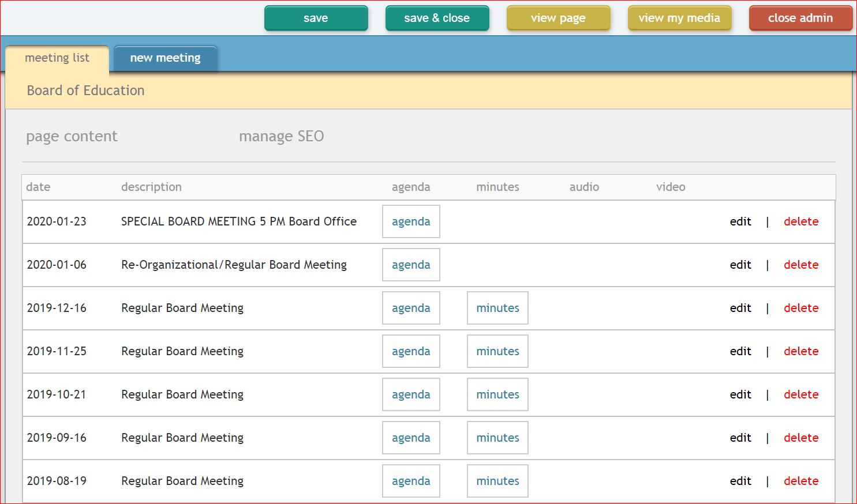Edit the 2020-01-23 special board meeting
Image resolution: width=857 pixels, height=504 pixels.
(x=740, y=221)
